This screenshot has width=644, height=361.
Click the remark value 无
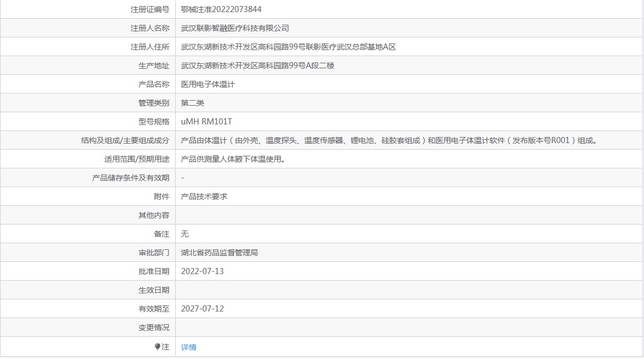185,234
